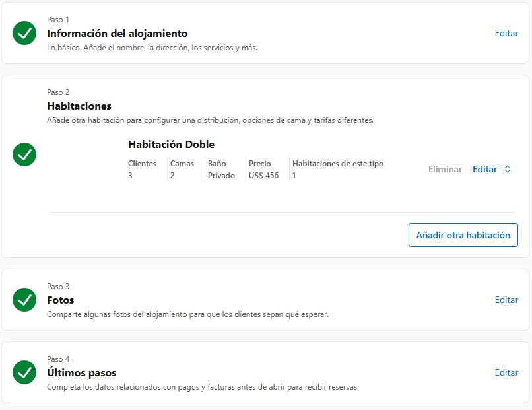Image resolution: width=532 pixels, height=410 pixels.
Task: Click the 'Añade otra habitación para configurar' description
Action: click(210, 120)
